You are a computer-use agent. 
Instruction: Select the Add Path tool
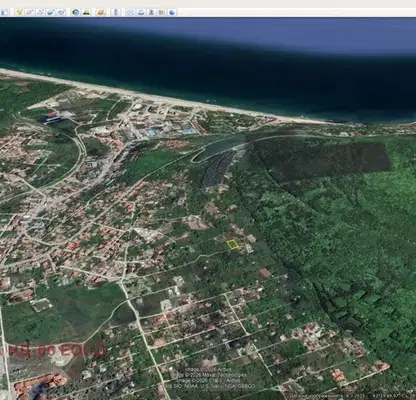40,13
